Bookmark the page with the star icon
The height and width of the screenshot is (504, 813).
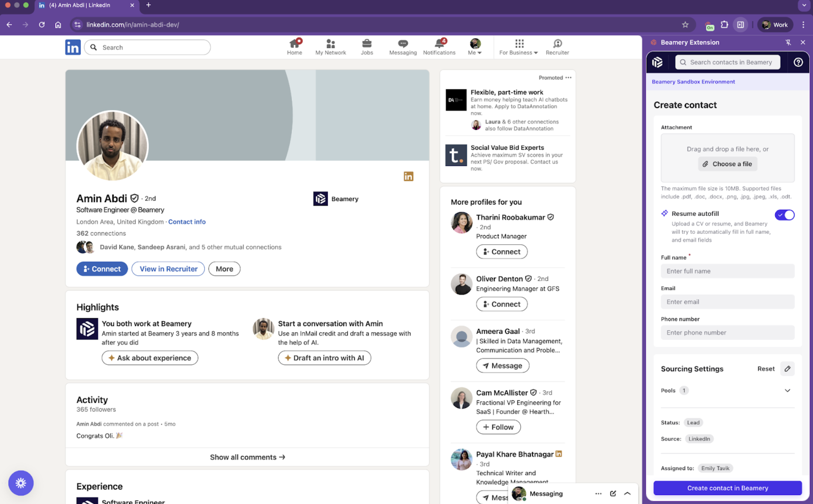click(x=686, y=24)
